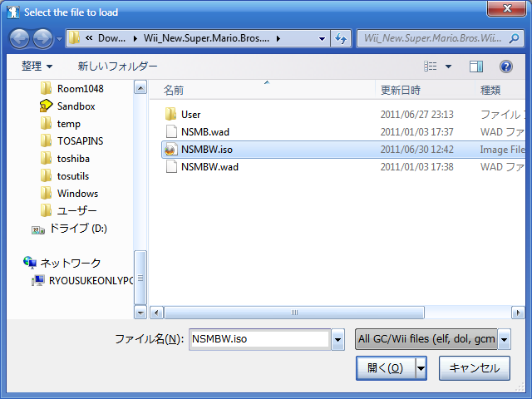Open the 整理 menu
Viewport: 532px width, 399px height.
pos(37,66)
